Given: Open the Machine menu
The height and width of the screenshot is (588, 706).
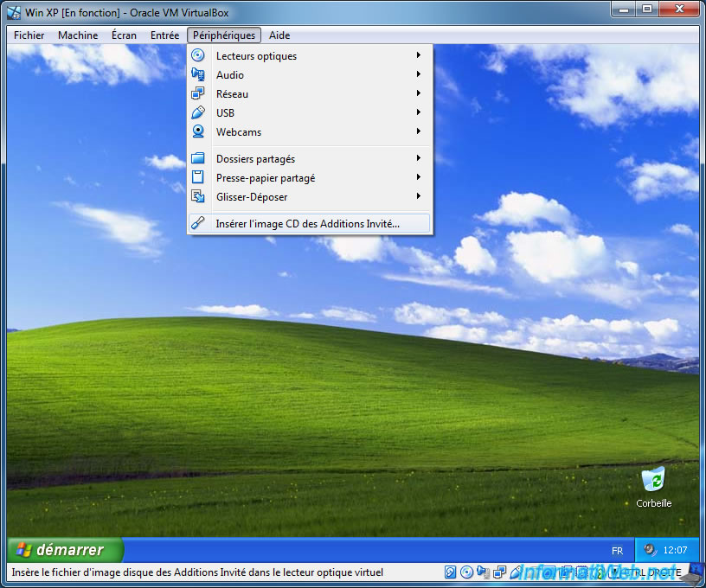Looking at the screenshot, I should 78,35.
